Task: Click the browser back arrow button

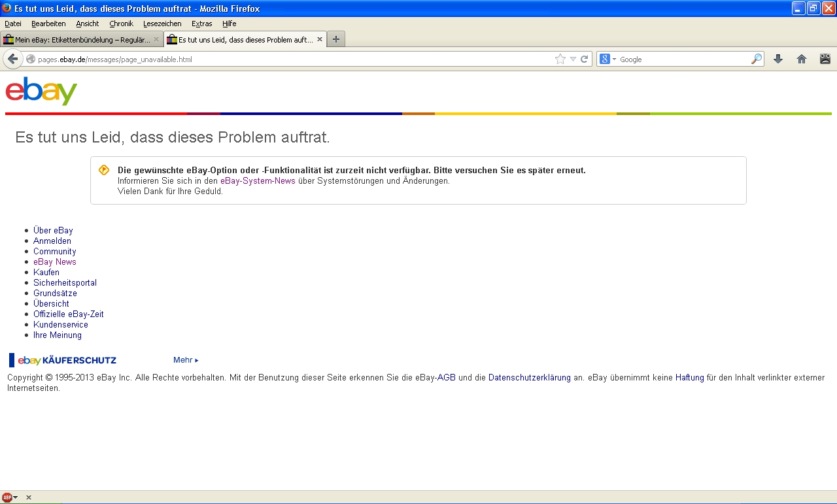Action: [12, 59]
